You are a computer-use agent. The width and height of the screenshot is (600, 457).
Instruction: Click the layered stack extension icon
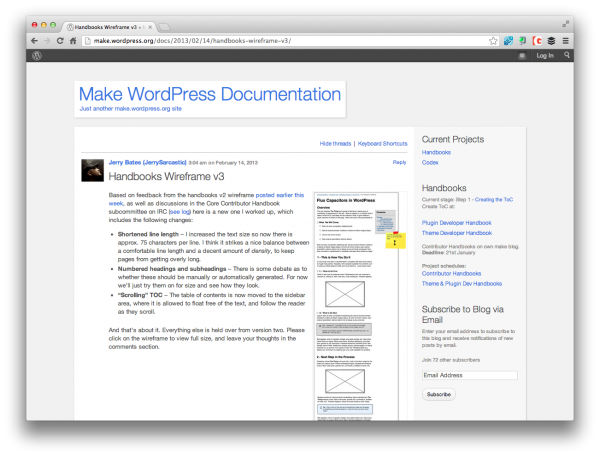(x=551, y=41)
